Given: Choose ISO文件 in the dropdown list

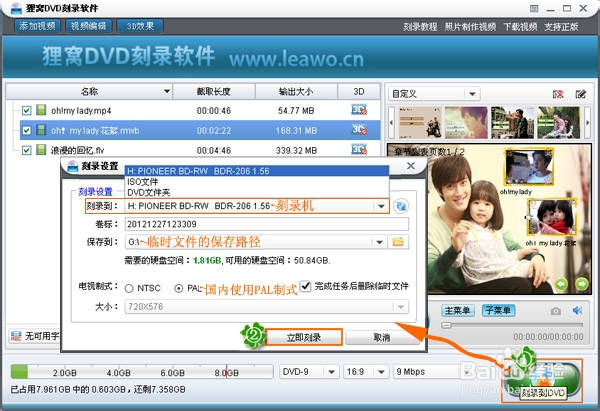Looking at the screenshot, I should [257, 182].
